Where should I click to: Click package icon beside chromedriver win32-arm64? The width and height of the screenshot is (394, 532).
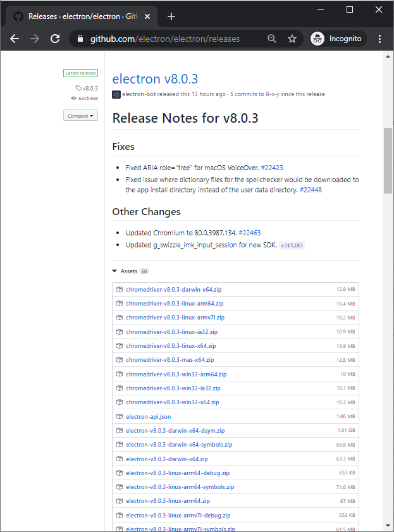tap(120, 374)
